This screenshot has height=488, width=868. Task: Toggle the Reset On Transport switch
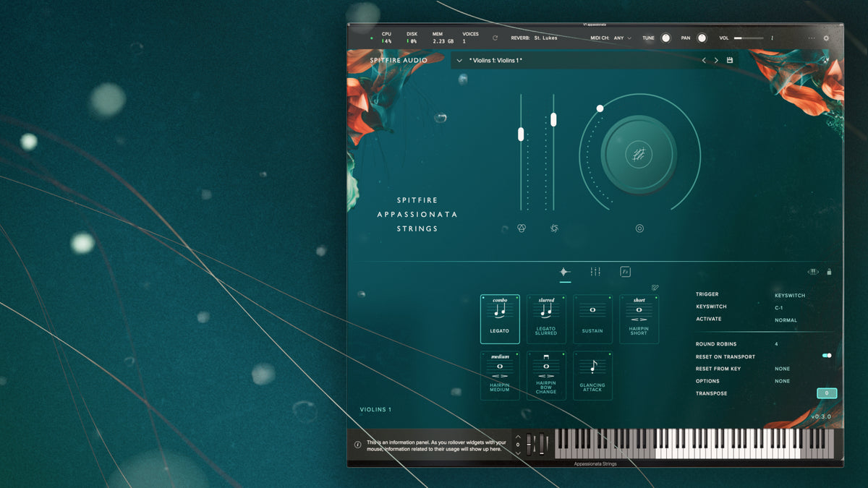[x=826, y=356]
